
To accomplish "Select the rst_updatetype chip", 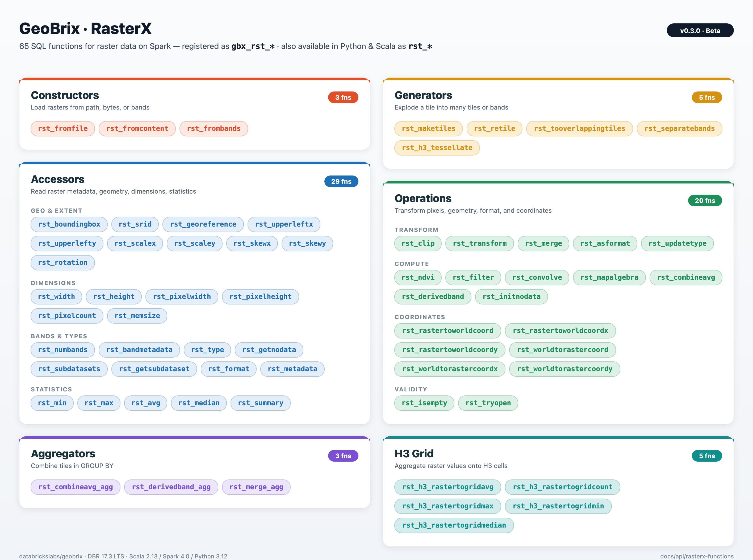I will [x=677, y=243].
